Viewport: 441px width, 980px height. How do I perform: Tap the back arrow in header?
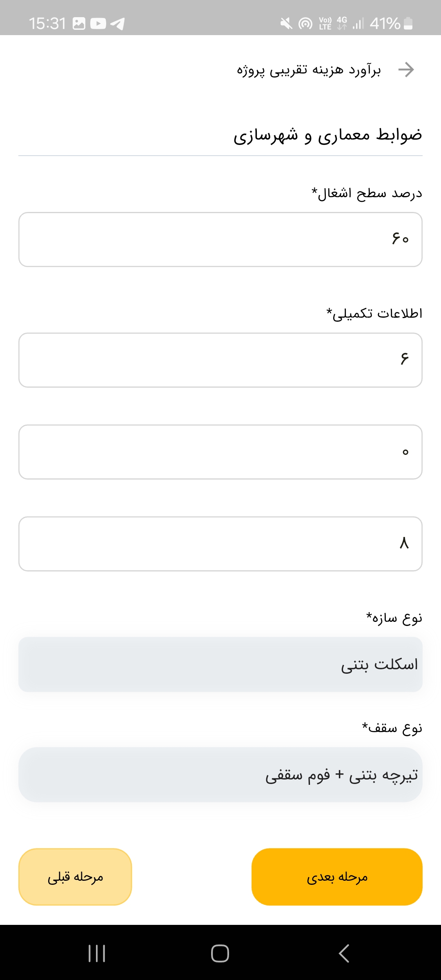pyautogui.click(x=406, y=70)
